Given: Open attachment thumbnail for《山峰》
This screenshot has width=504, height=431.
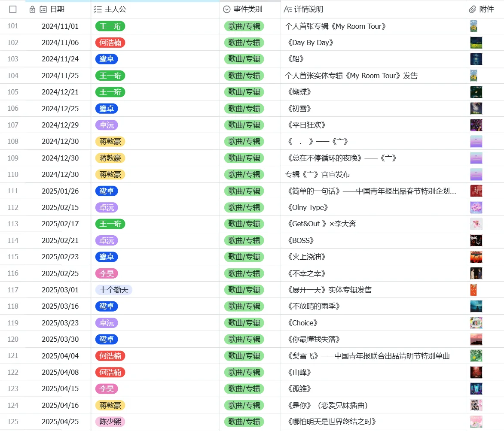Looking at the screenshot, I should click(x=476, y=372).
